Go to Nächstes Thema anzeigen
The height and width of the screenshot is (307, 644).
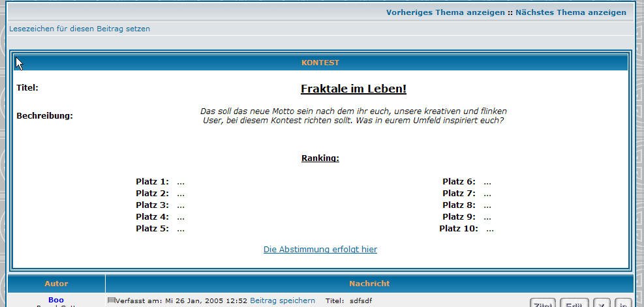click(570, 12)
